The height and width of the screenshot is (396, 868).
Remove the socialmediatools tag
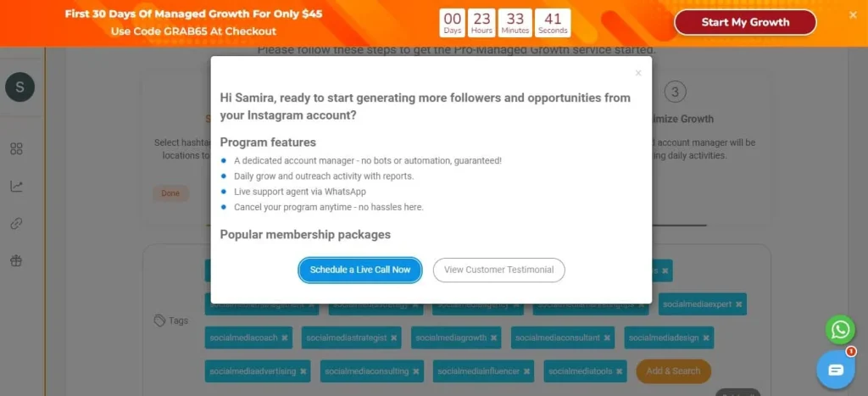pos(619,371)
